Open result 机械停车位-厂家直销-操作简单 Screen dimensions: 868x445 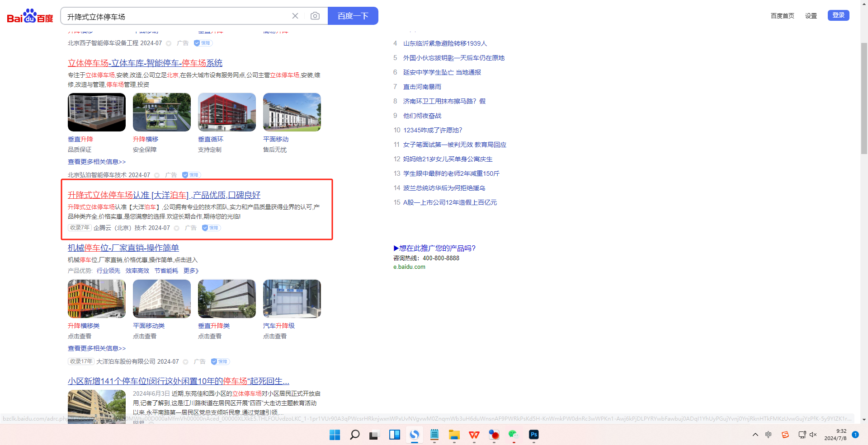[123, 248]
